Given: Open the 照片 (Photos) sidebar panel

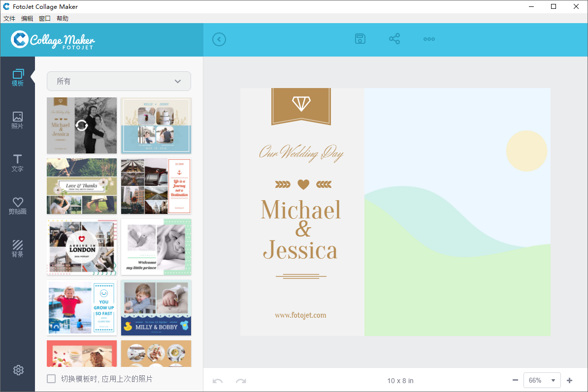Looking at the screenshot, I should pyautogui.click(x=18, y=120).
